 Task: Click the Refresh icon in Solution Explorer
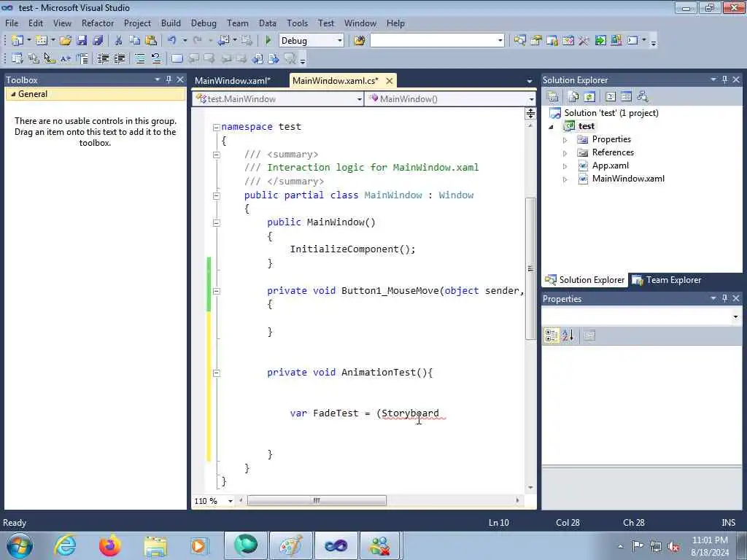(589, 97)
